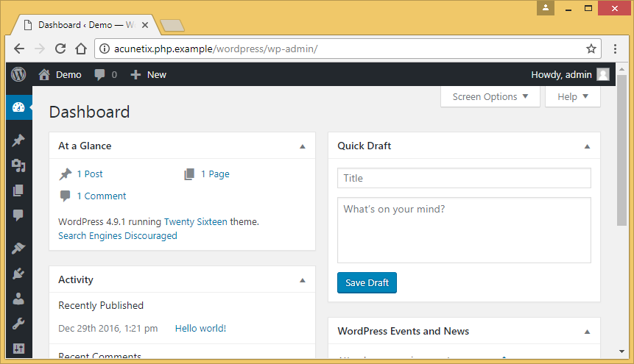The width and height of the screenshot is (634, 364).
Task: Open the Twenty Sixteen theme link
Action: point(196,222)
